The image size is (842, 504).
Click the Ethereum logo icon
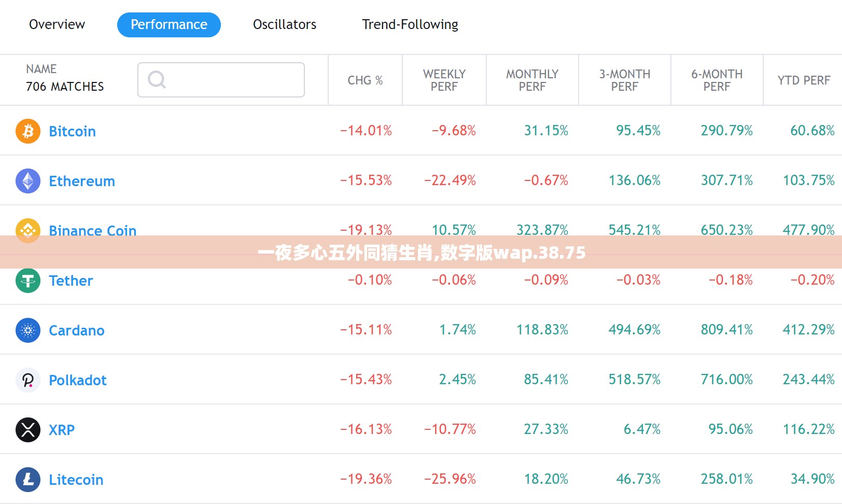tap(28, 181)
